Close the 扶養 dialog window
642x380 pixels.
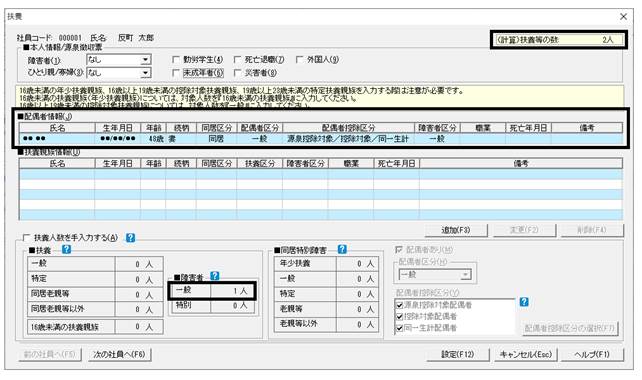click(623, 16)
